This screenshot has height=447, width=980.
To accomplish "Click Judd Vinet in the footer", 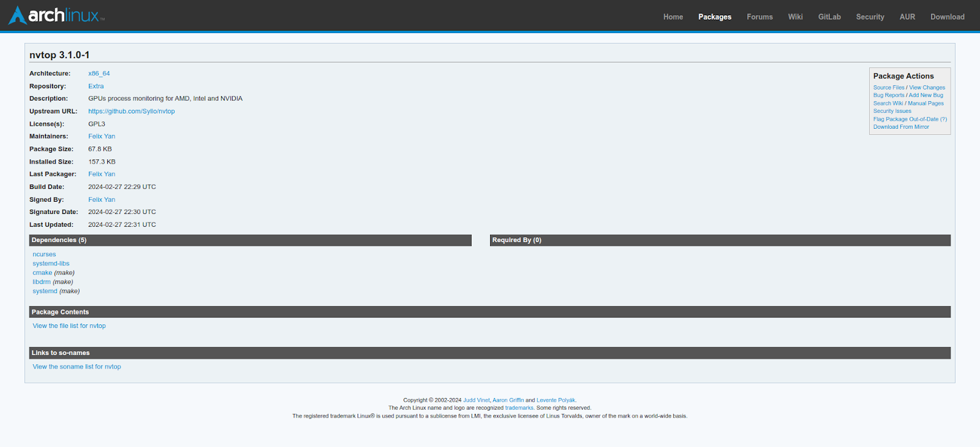I will [x=477, y=400].
